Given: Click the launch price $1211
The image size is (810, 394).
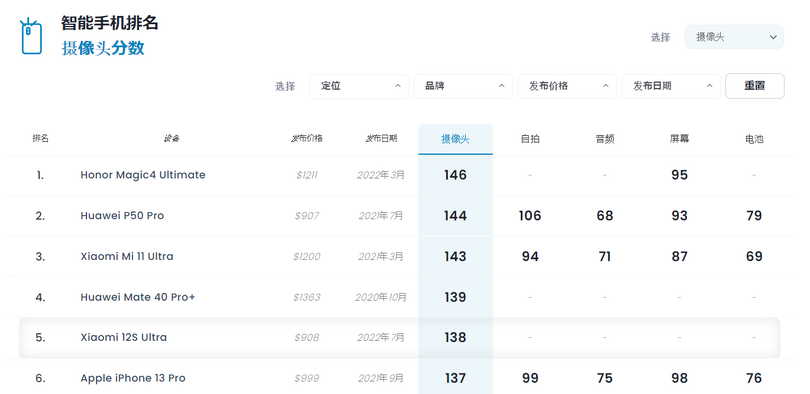Looking at the screenshot, I should tap(307, 176).
